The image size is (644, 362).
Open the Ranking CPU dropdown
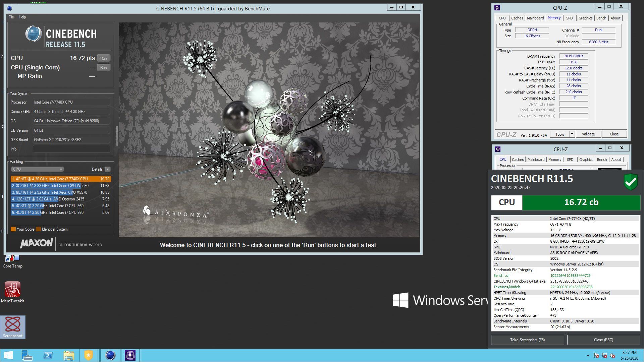point(37,169)
